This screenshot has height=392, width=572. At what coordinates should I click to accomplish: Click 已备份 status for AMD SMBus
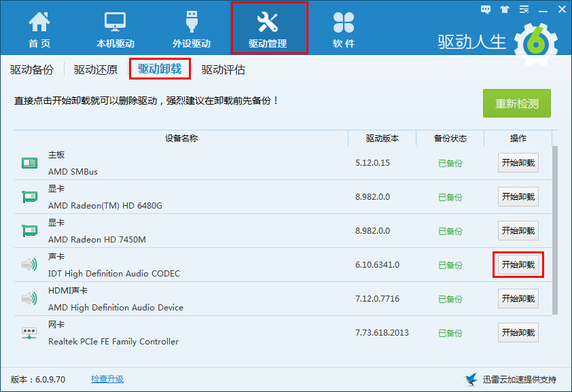point(450,163)
